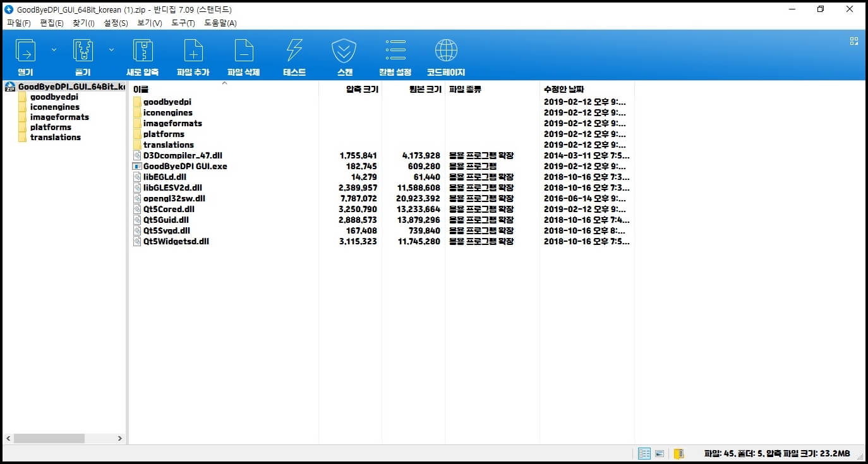
Task: Click the tree pane scroll left arrow
Action: click(x=8, y=438)
